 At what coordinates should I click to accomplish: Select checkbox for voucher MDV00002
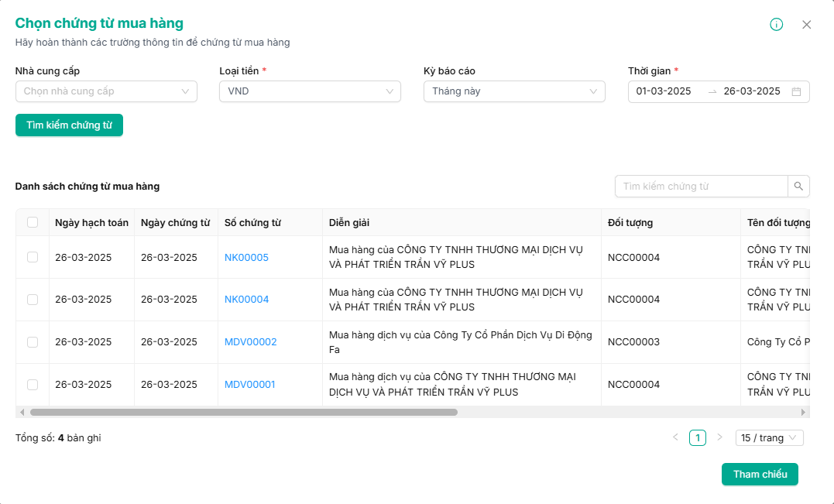(33, 342)
